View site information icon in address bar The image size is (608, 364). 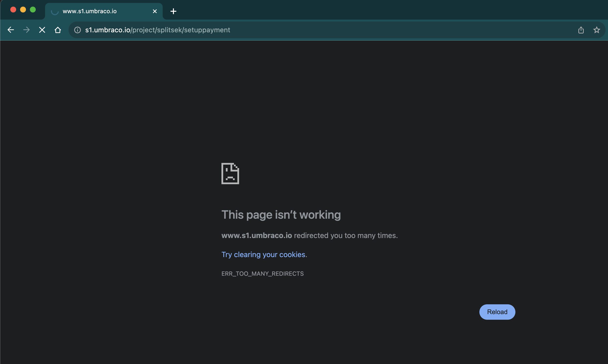tap(78, 30)
